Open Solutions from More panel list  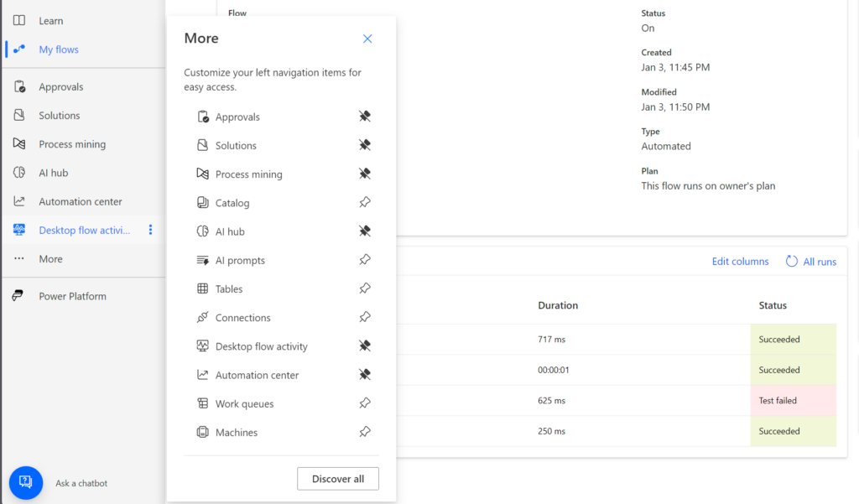point(236,145)
